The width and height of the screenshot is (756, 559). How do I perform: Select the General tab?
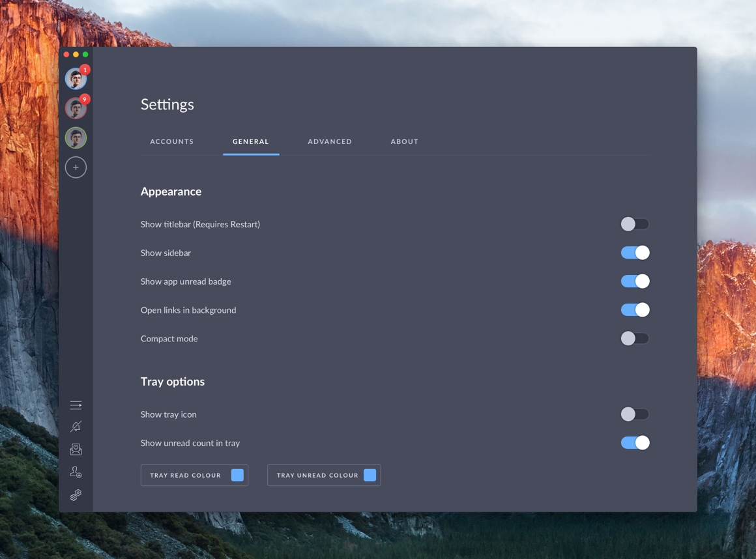pyautogui.click(x=251, y=141)
